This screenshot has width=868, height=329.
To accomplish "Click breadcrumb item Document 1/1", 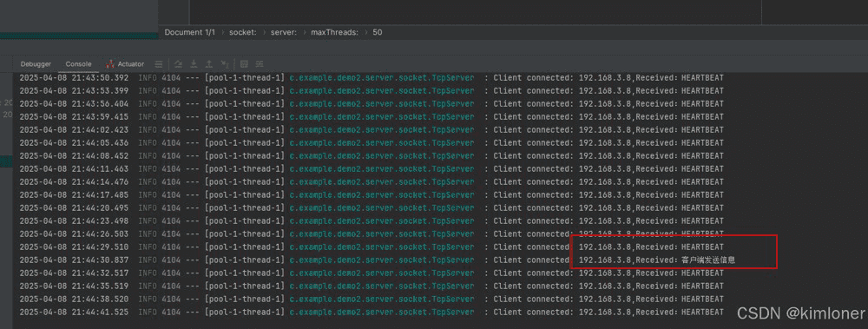I will [190, 32].
